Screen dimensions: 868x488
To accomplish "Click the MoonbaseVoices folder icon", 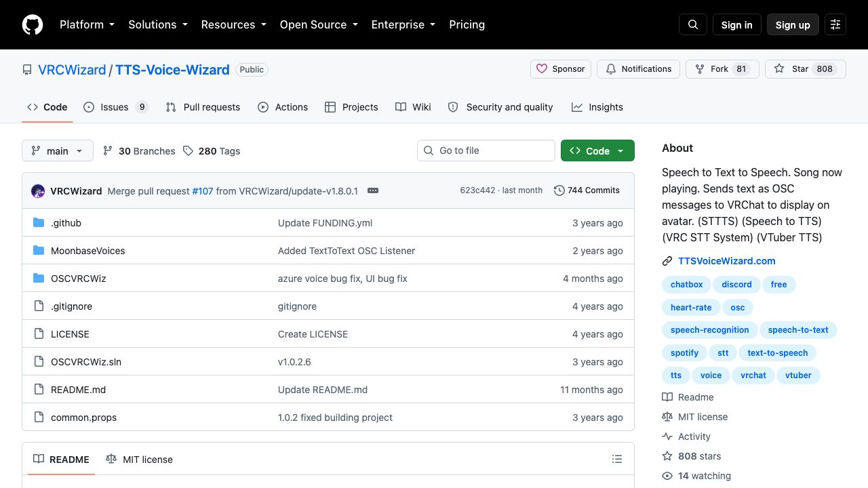I will (x=39, y=251).
